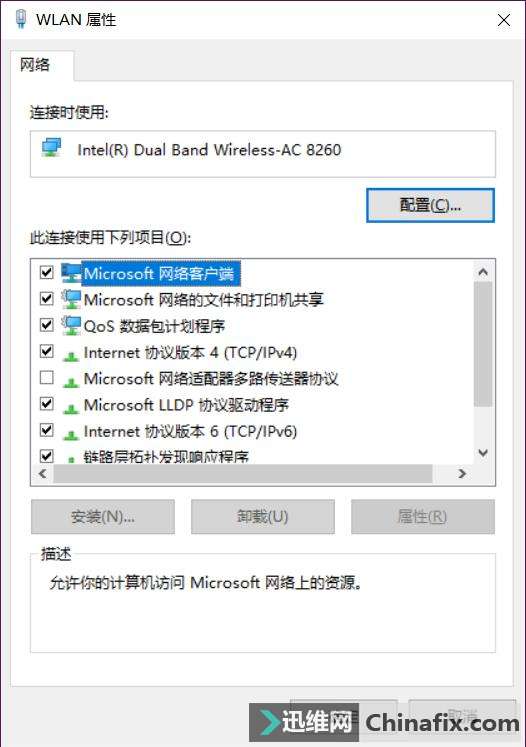Click the Internet 协议版本 4 protocol icon
Viewport: 526px width, 747px height.
pos(71,355)
